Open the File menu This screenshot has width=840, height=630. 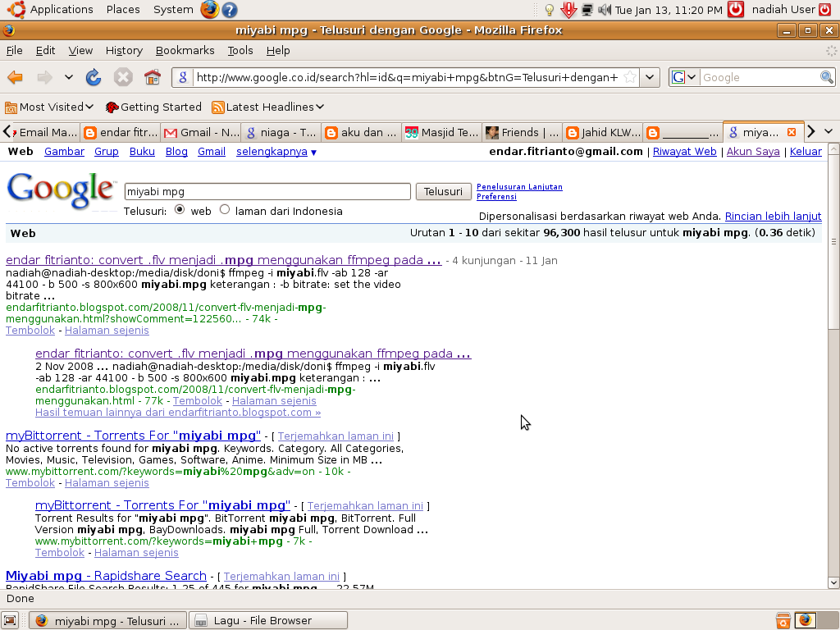[x=15, y=50]
